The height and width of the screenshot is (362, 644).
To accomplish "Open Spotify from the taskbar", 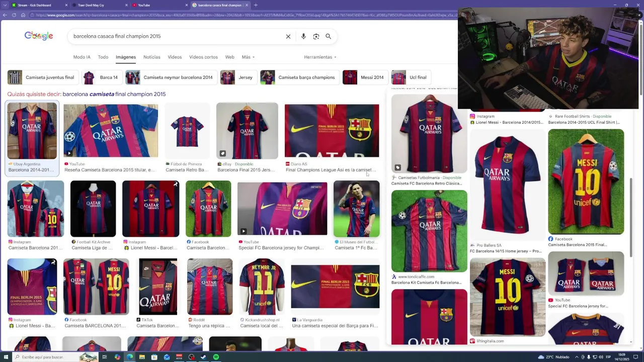I will (216, 357).
